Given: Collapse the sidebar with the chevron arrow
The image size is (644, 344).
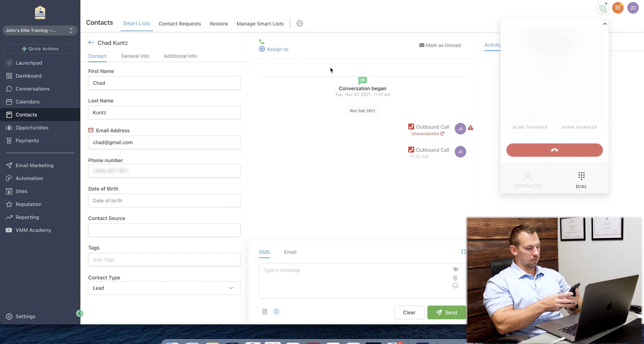Looking at the screenshot, I should (80, 313).
